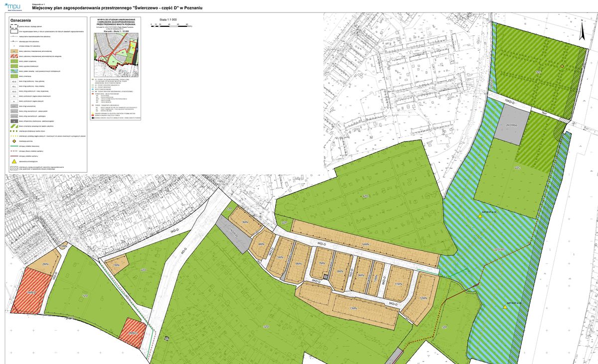The height and width of the screenshot is (364, 598).
Task: Click the yellow triangle marked AZP 53-27 nr 26
Action: [x=479, y=216]
